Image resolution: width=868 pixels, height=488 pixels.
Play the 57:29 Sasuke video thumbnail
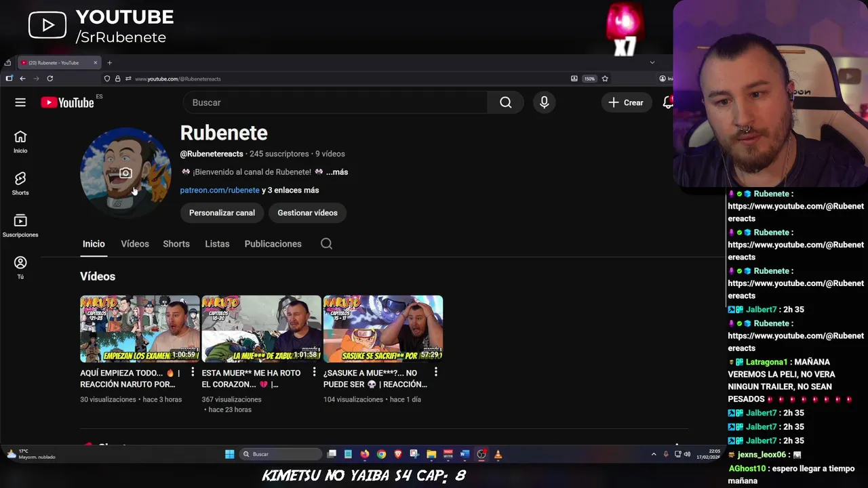pyautogui.click(x=382, y=329)
